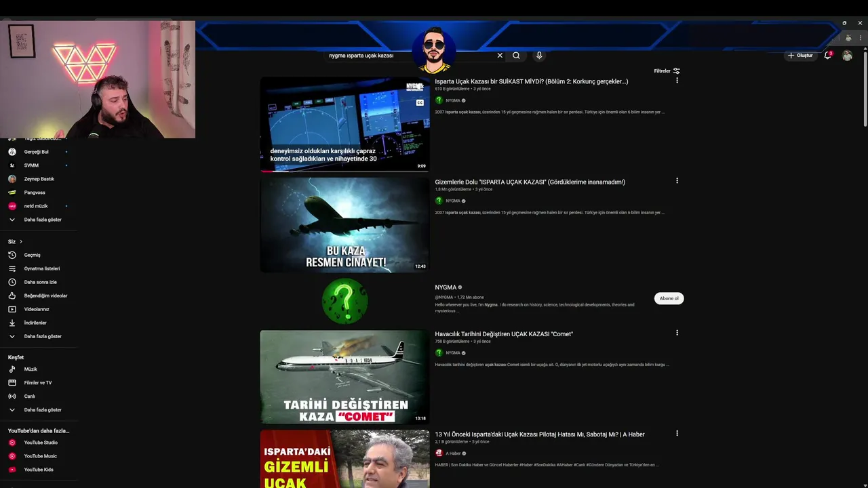Open title Isparta Uçak Kazası bir SUİKAST MİYDİ
This screenshot has width=868, height=488.
[532, 81]
